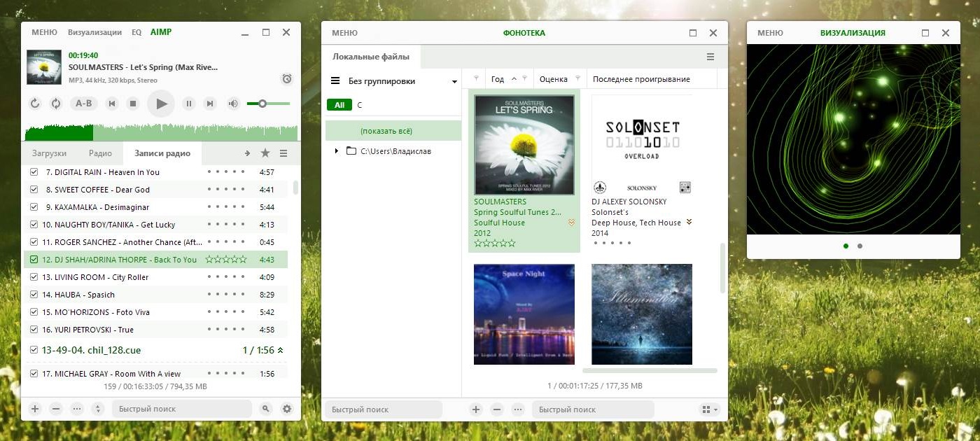Screen dimensions: 980x441
Task: Rate track 12 Back To You with stars
Action: [226, 260]
